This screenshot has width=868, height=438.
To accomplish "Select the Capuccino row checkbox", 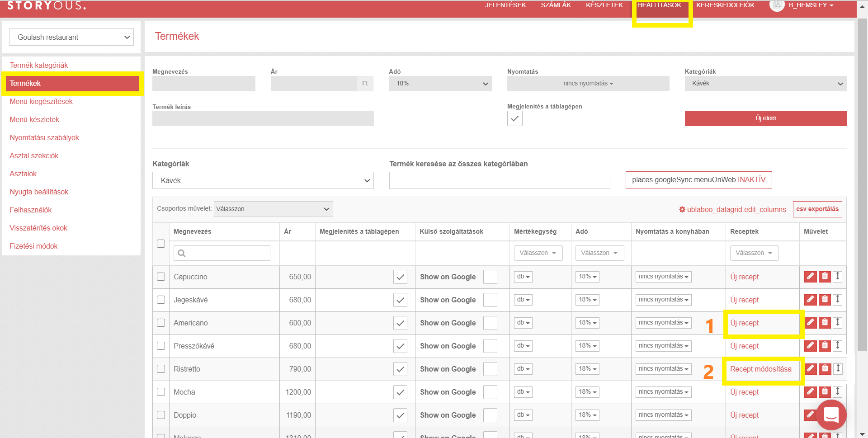I will pyautogui.click(x=161, y=277).
